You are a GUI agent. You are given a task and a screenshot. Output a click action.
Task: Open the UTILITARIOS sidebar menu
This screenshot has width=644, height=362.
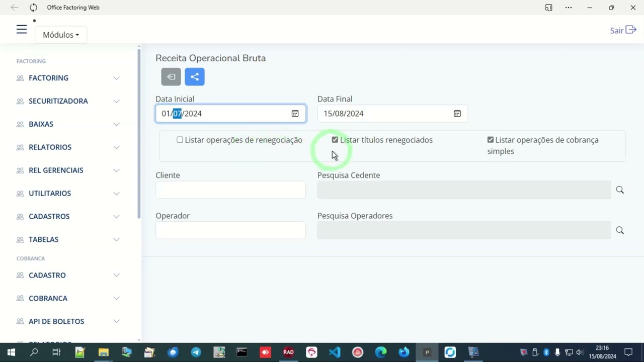(x=50, y=194)
